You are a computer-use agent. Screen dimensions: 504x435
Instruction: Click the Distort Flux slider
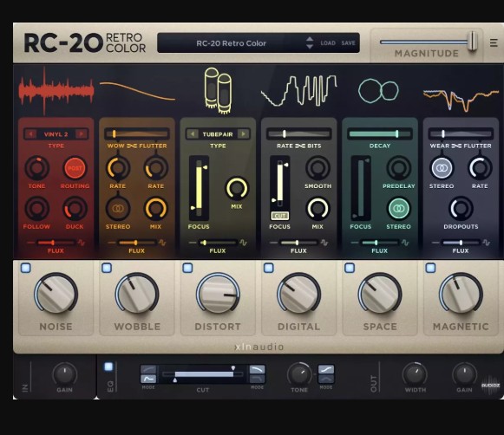pos(218,243)
